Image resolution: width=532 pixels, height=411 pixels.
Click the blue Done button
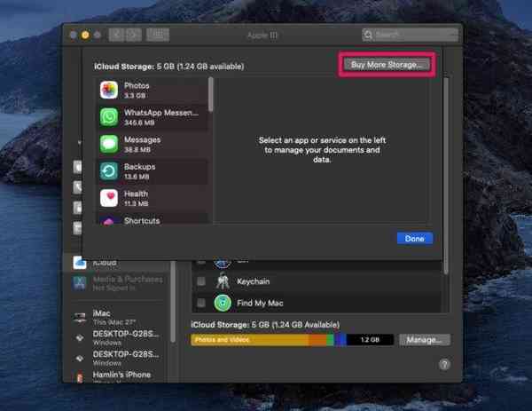(415, 239)
